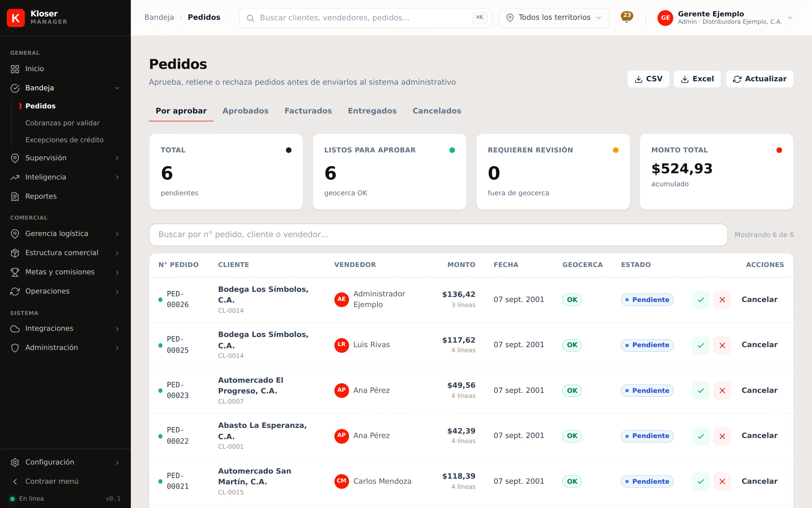Approve order PED-00025 with the check icon

click(x=701, y=345)
